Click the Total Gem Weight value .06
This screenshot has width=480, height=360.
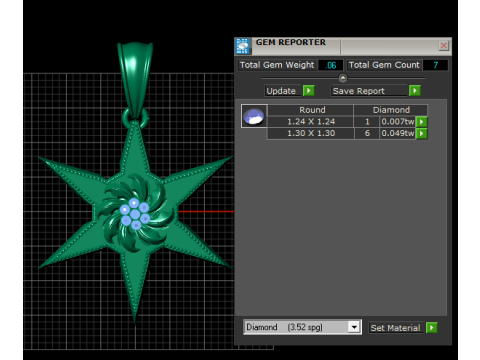(x=330, y=65)
